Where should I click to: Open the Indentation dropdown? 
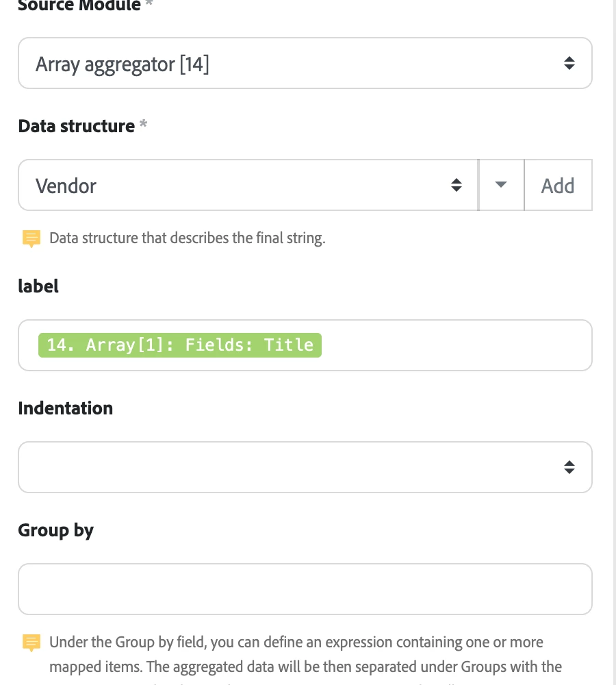click(294, 467)
